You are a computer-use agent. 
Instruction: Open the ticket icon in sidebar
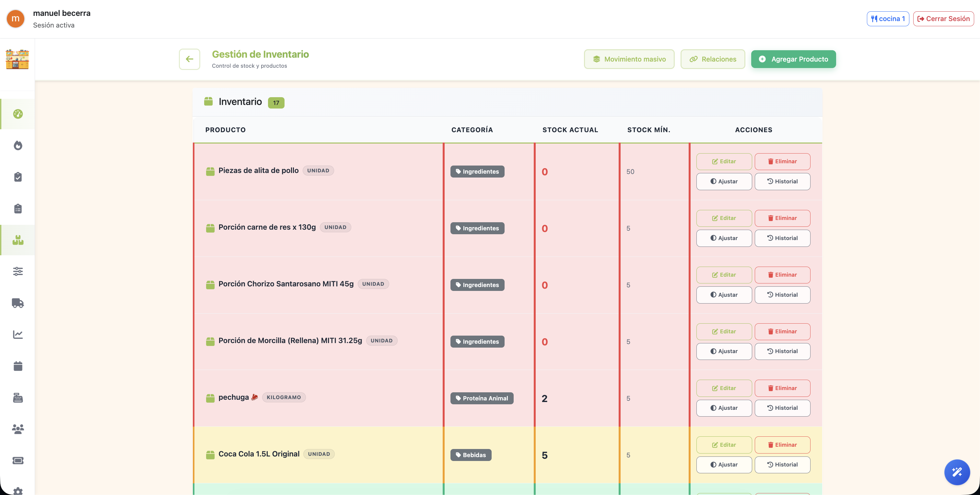coord(18,461)
